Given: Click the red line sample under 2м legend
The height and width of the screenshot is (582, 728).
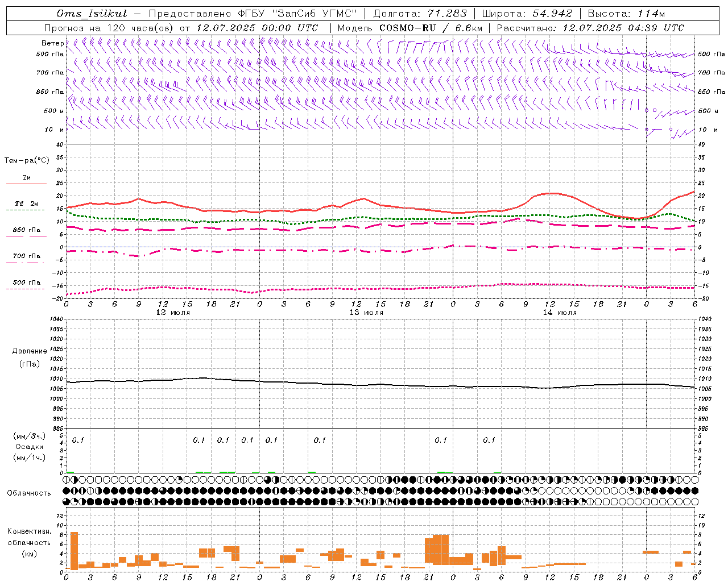Looking at the screenshot, I should (26, 184).
